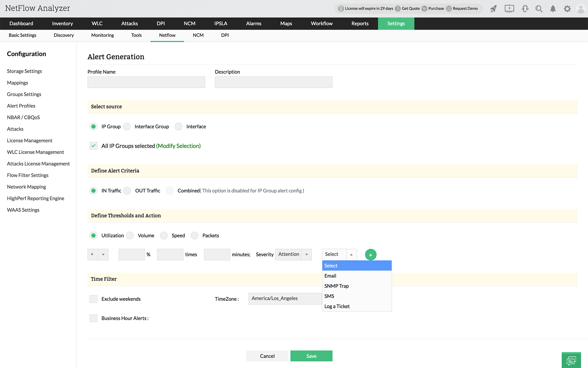Click the headset support icon
This screenshot has height=368, width=588.
pyautogui.click(x=525, y=9)
